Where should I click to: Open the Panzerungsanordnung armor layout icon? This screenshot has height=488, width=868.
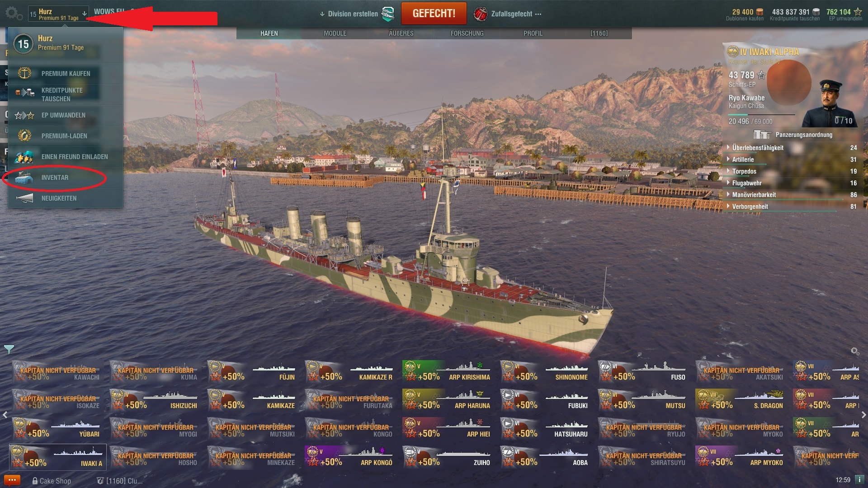[762, 135]
